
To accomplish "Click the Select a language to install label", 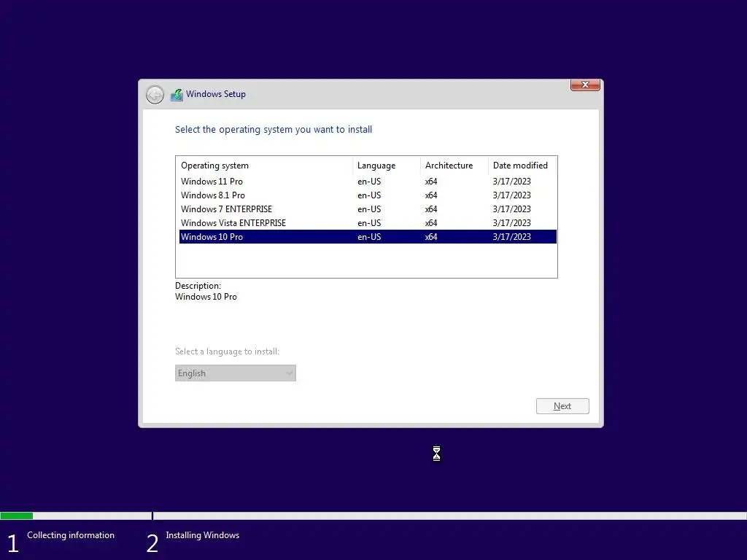I will coord(228,351).
